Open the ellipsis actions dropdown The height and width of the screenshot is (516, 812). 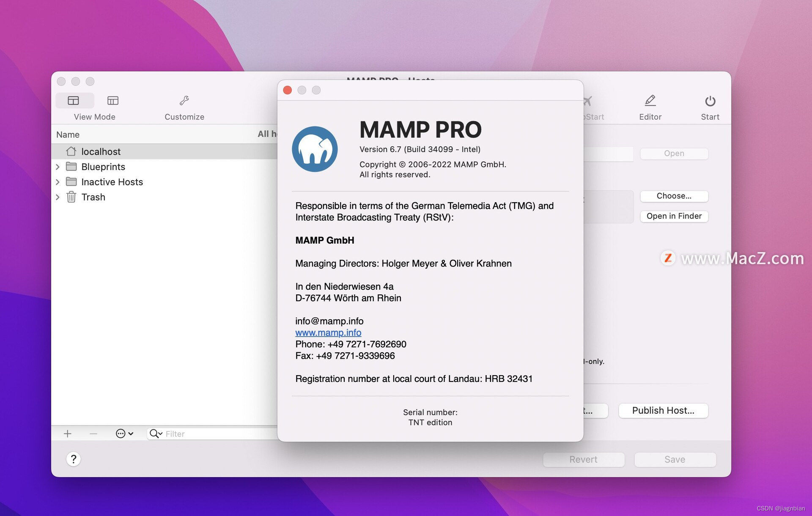[x=124, y=434]
